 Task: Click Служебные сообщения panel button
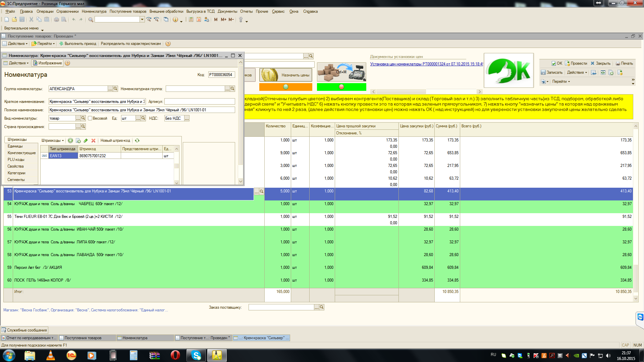pyautogui.click(x=24, y=330)
